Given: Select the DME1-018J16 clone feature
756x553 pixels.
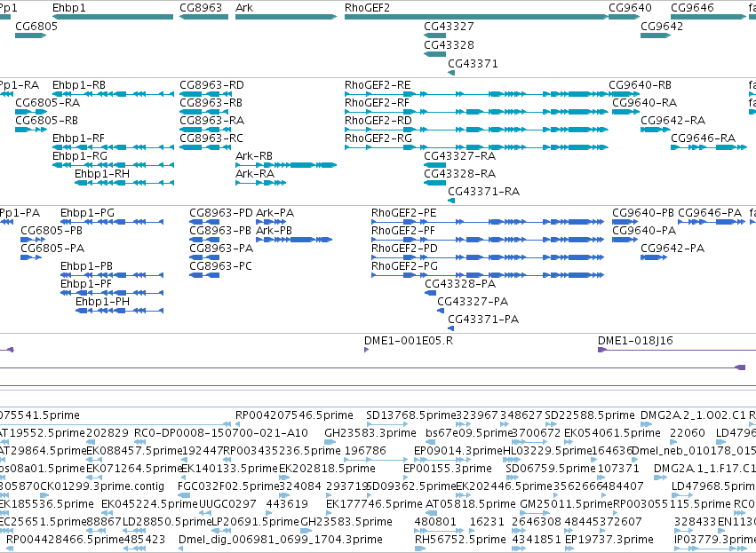Looking at the screenshot, I should tap(635, 341).
